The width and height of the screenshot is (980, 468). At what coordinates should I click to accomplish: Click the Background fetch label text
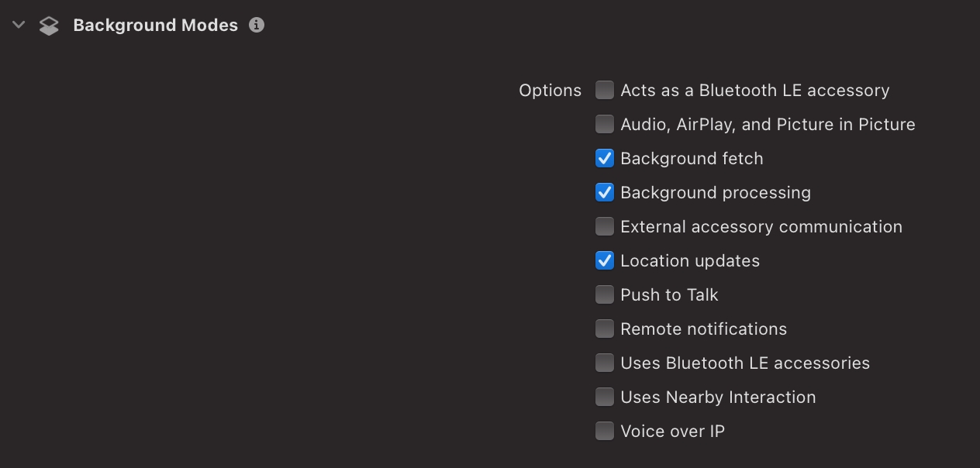(692, 158)
